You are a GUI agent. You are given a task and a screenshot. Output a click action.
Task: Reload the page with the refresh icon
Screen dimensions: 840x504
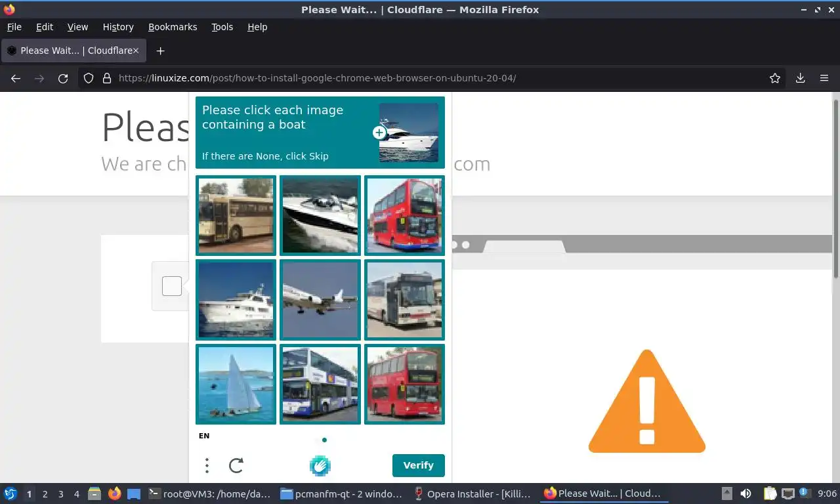pos(63,78)
